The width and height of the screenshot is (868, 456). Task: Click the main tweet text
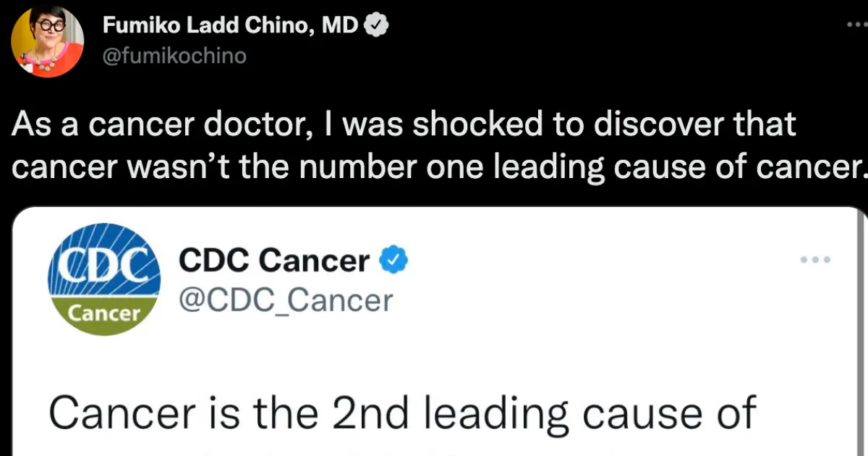click(434, 145)
